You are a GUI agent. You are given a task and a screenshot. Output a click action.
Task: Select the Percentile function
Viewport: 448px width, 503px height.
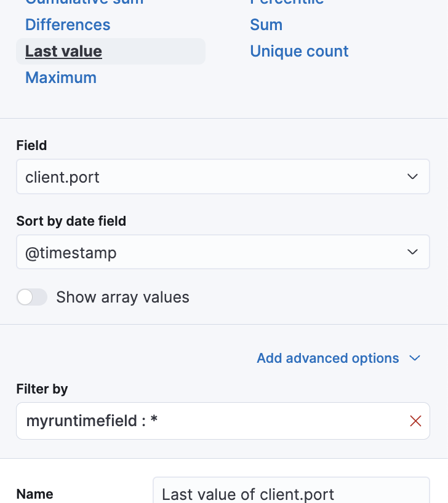point(287,2)
